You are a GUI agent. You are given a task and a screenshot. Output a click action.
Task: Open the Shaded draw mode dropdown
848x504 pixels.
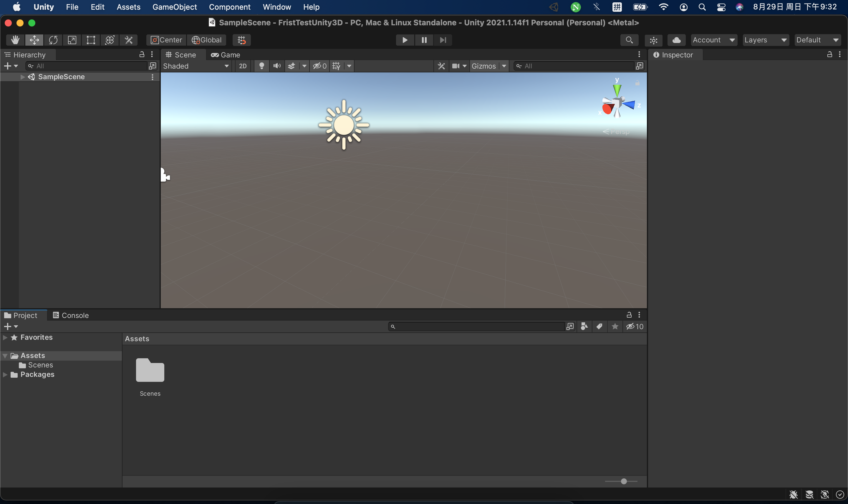click(196, 66)
